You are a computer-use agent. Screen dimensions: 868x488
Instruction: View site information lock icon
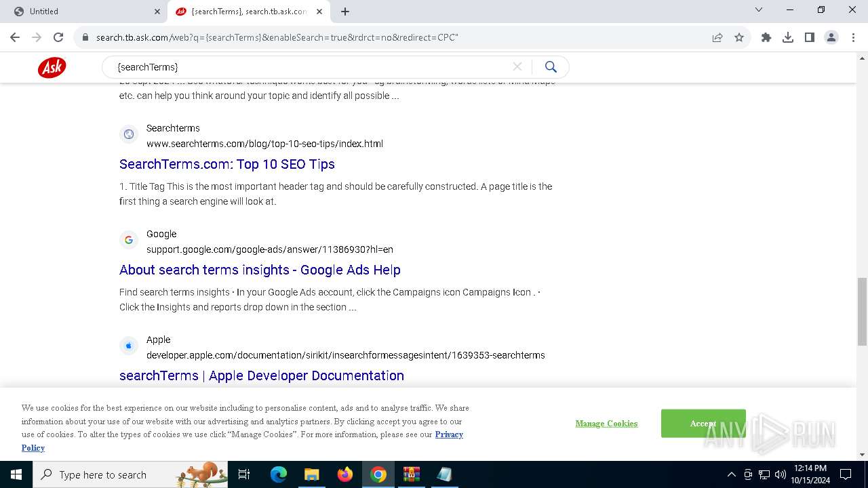pos(85,37)
